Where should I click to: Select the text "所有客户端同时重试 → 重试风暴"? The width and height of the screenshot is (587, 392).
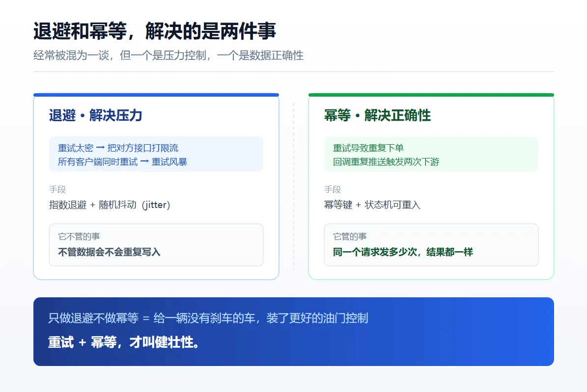pos(122,162)
